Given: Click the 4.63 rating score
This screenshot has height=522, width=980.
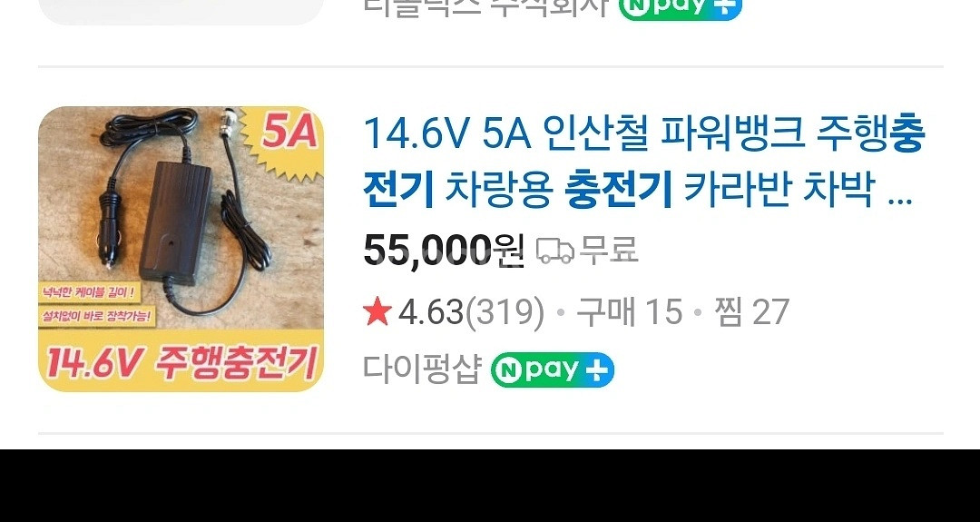Looking at the screenshot, I should click(x=431, y=312).
